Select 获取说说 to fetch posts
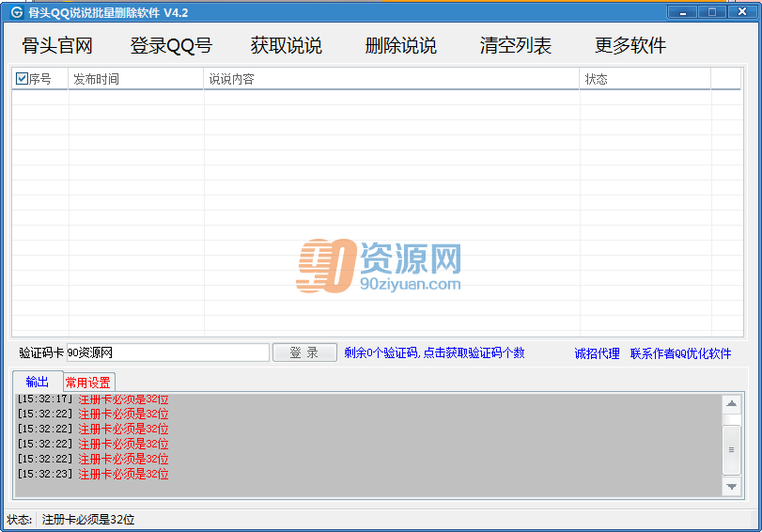This screenshot has width=762, height=532. coord(287,46)
